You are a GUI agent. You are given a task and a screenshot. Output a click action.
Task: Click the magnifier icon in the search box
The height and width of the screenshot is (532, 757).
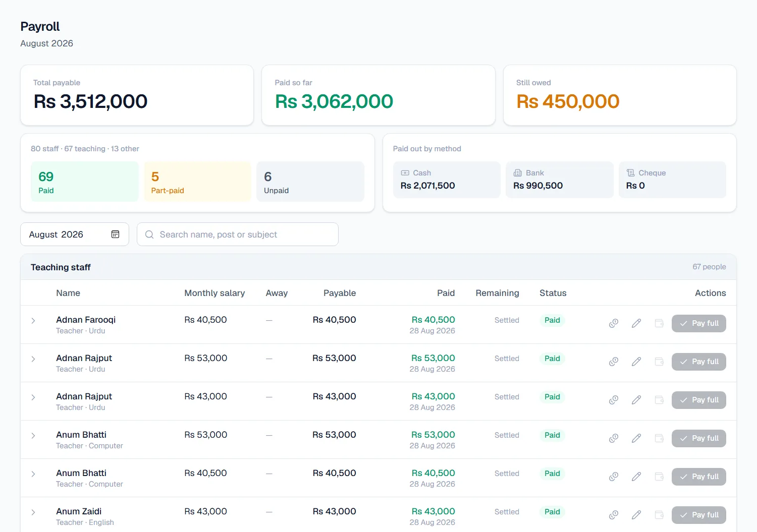pos(149,234)
